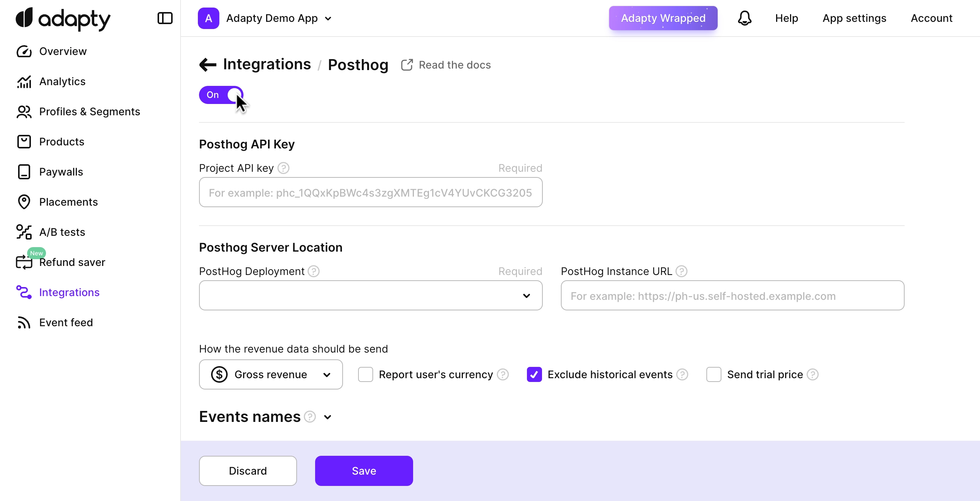Open App settings from the top menu
The image size is (980, 501).
pyautogui.click(x=854, y=18)
